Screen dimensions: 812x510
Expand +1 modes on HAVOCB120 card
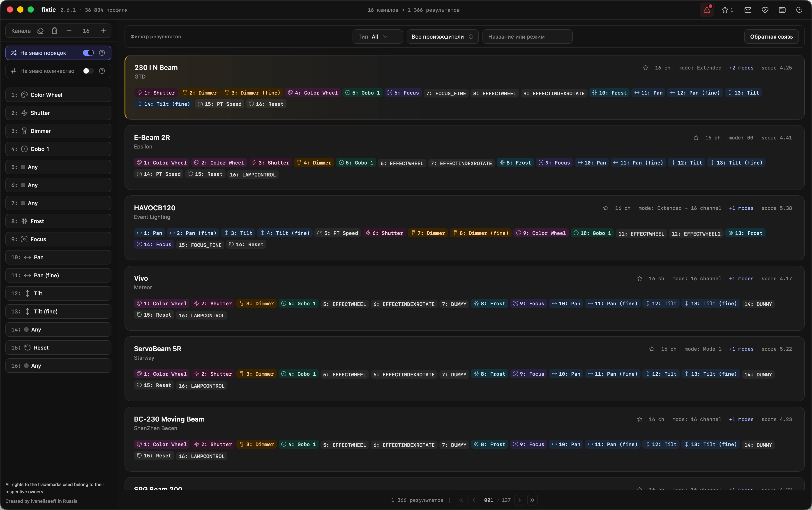pyautogui.click(x=741, y=208)
